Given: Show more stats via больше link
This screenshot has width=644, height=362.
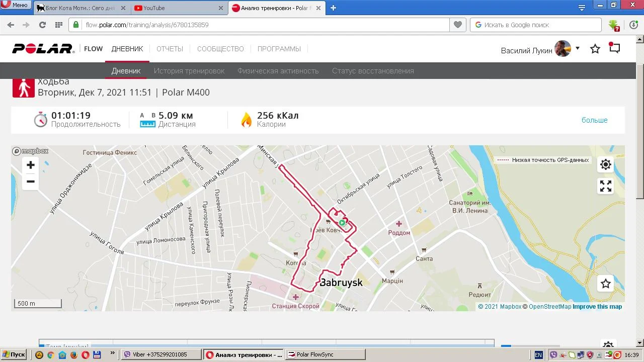Looking at the screenshot, I should [595, 120].
